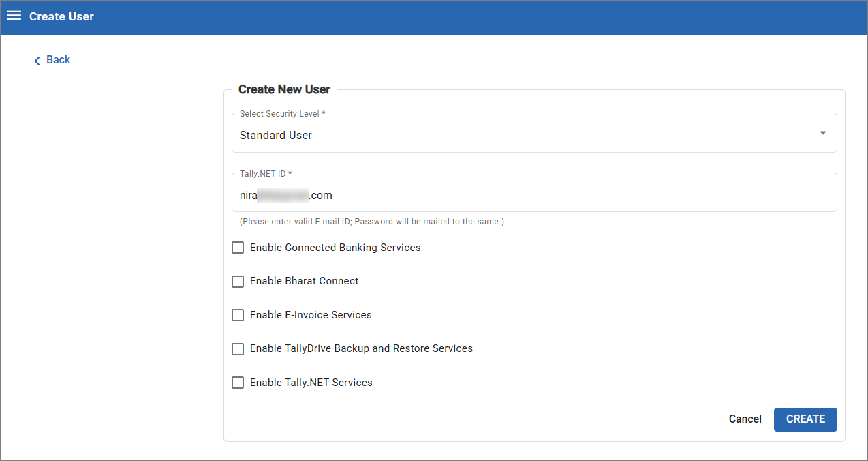Turn on Enable Tally.NET Services checkbox
The height and width of the screenshot is (461, 868).
tap(238, 383)
